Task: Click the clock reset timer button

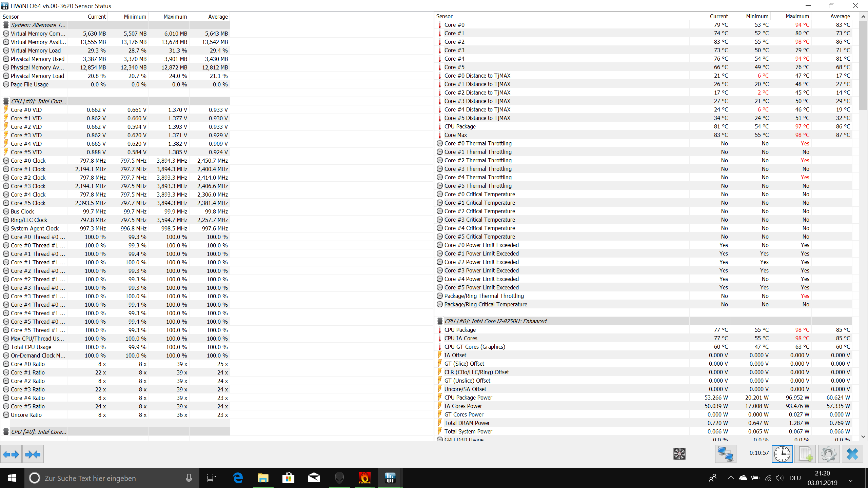Action: click(x=782, y=454)
